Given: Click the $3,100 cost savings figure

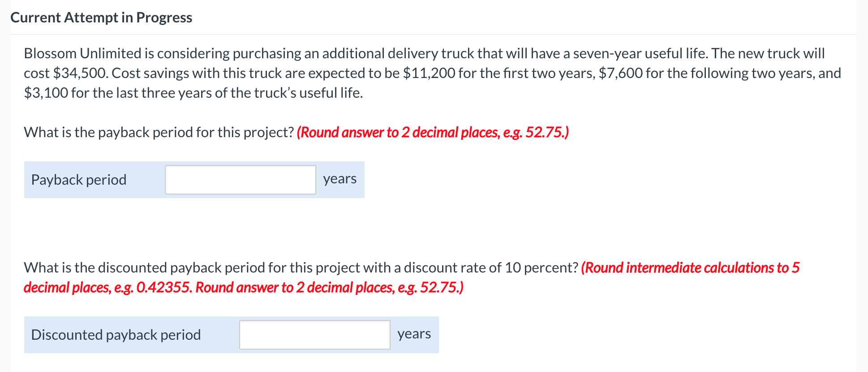Looking at the screenshot, I should tap(46, 93).
